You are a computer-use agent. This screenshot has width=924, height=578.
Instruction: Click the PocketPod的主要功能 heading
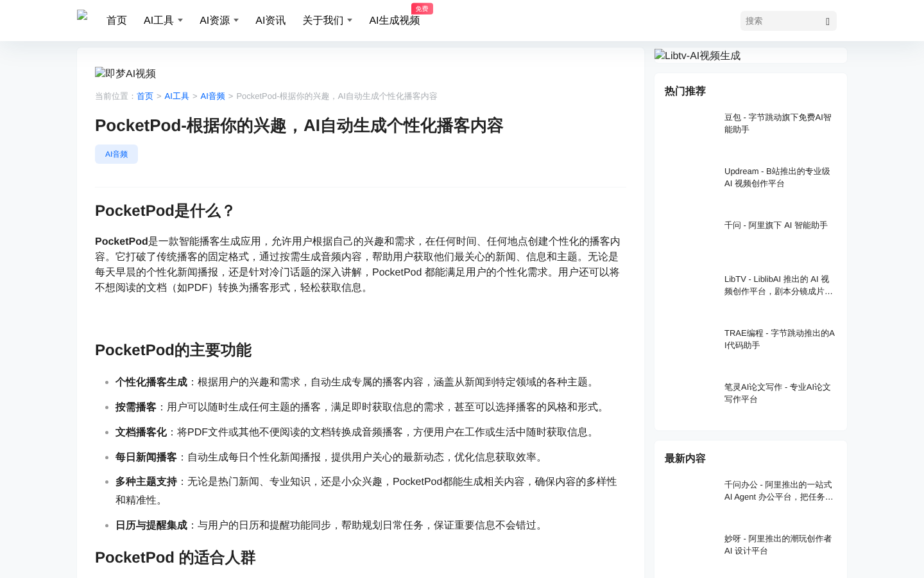pyautogui.click(x=173, y=350)
